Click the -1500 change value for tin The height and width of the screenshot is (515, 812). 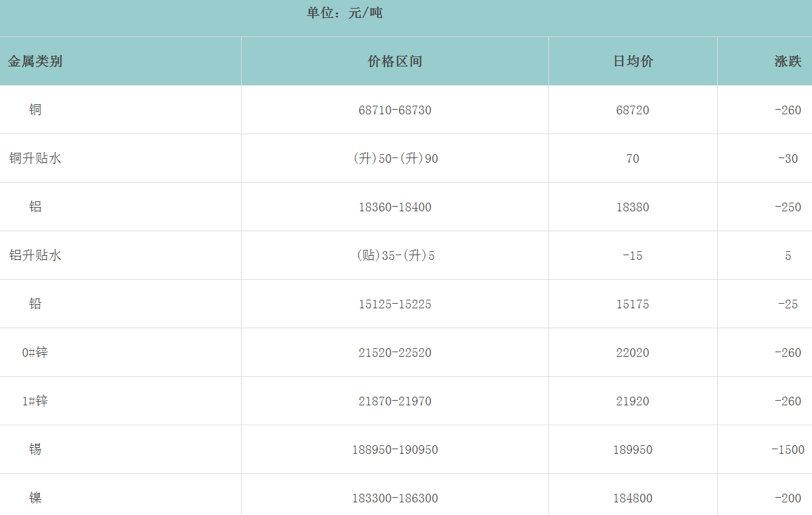click(x=788, y=450)
